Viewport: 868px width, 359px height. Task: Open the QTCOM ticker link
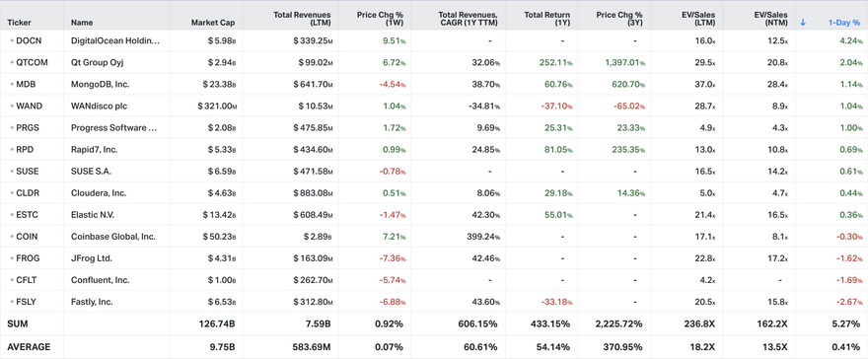33,62
